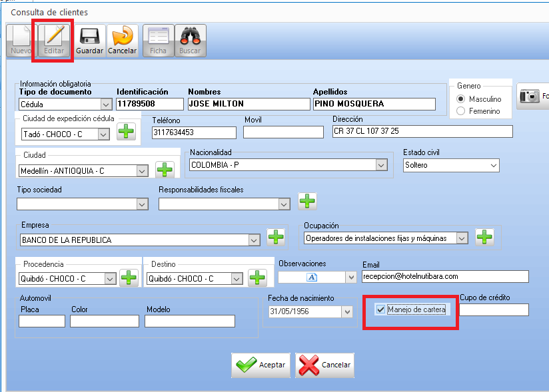The image size is (549, 392).
Task: Select the Femenino radio button
Action: click(461, 111)
